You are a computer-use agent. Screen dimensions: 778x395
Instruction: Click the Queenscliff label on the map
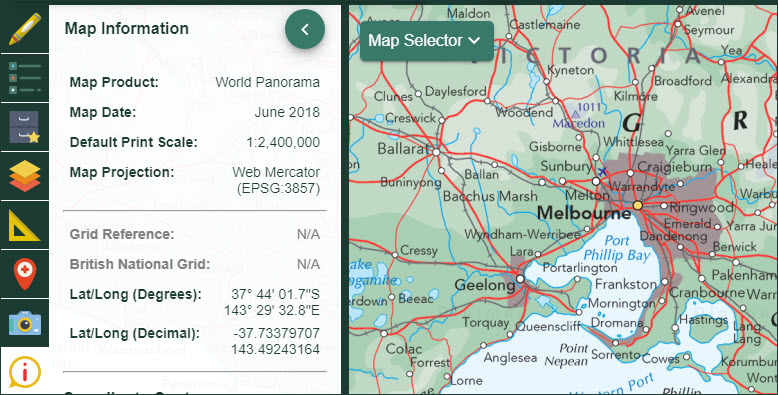tap(548, 327)
